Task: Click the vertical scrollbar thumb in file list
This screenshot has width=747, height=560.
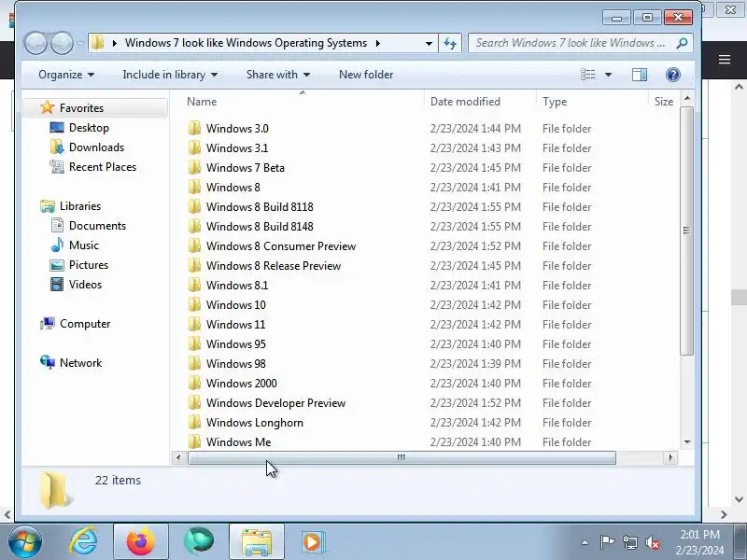Action: pos(687,231)
